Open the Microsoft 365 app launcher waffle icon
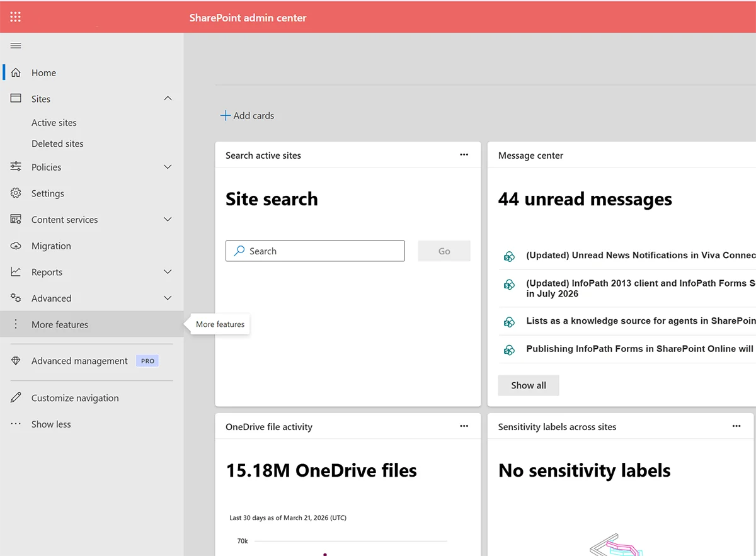The image size is (756, 556). (15, 16)
